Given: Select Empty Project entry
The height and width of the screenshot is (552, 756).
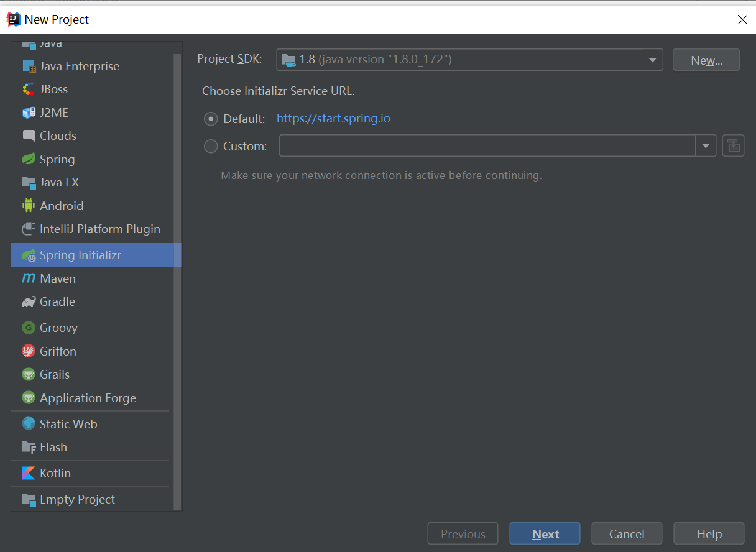Looking at the screenshot, I should pos(91,499).
